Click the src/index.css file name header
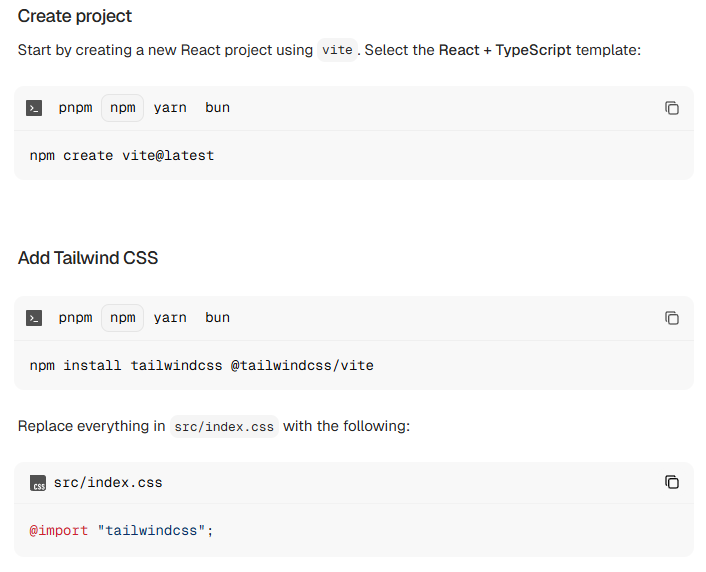The height and width of the screenshot is (572, 706). (108, 483)
